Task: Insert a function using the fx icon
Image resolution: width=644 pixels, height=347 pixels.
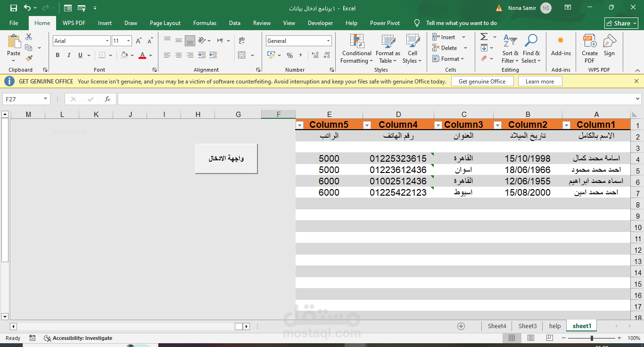Action: click(x=107, y=99)
